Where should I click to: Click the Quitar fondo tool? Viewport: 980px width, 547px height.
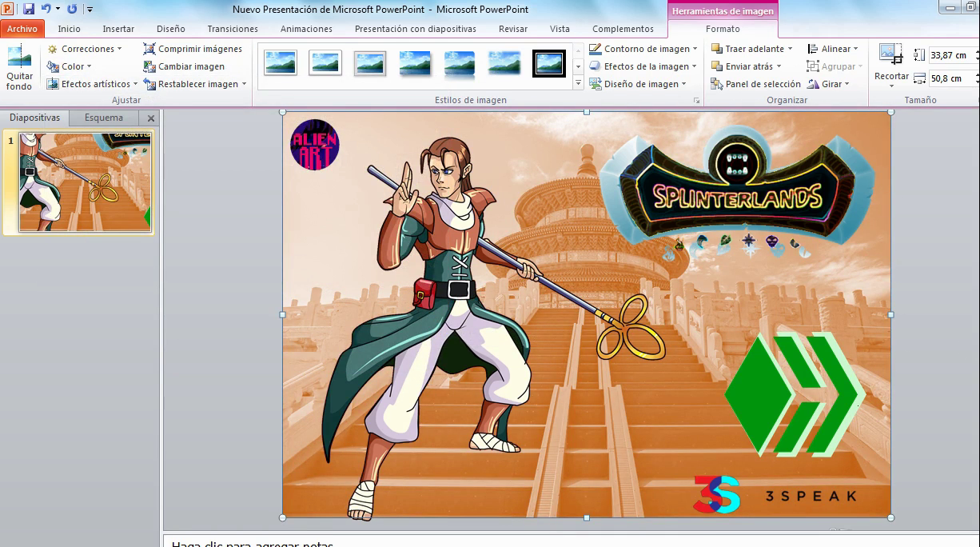pos(19,68)
